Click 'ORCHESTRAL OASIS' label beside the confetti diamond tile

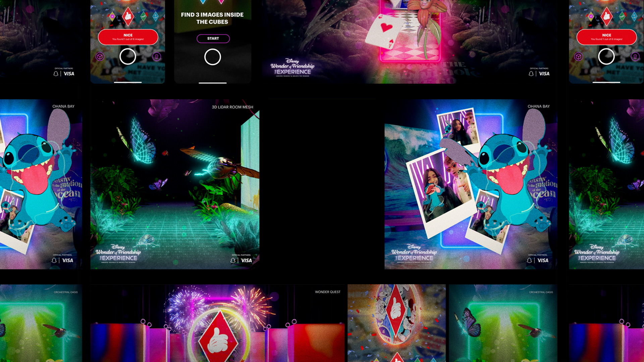coord(541,292)
